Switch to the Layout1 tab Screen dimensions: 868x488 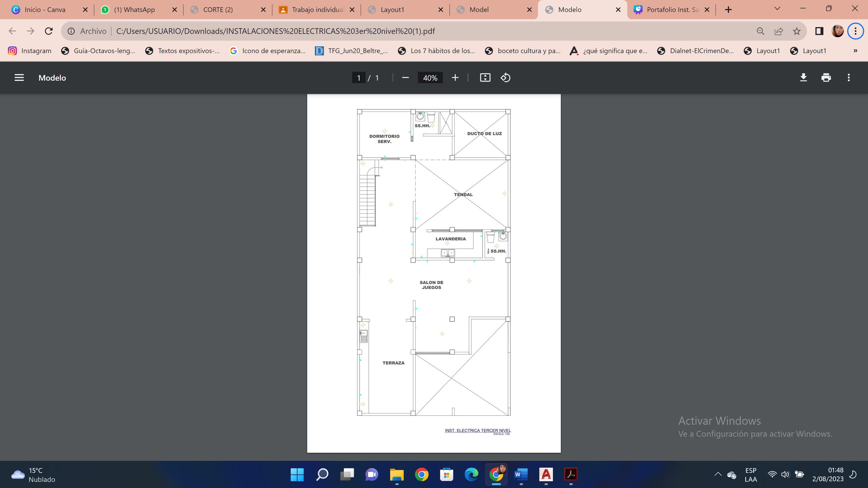click(392, 10)
